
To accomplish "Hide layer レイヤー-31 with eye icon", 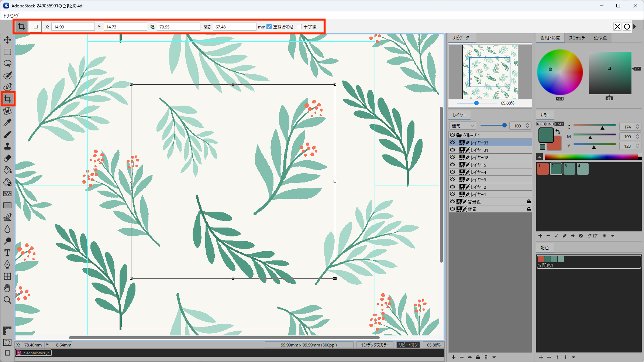I will coord(452,150).
